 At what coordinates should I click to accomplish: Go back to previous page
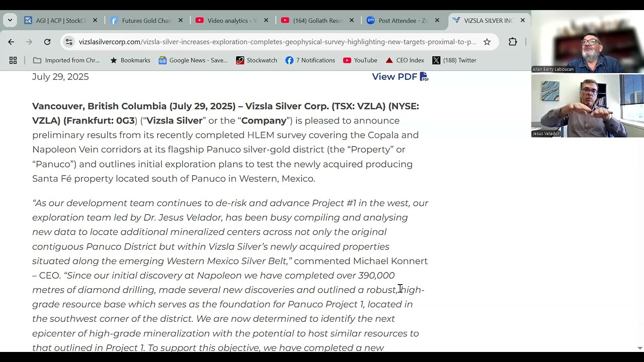pyautogui.click(x=11, y=42)
